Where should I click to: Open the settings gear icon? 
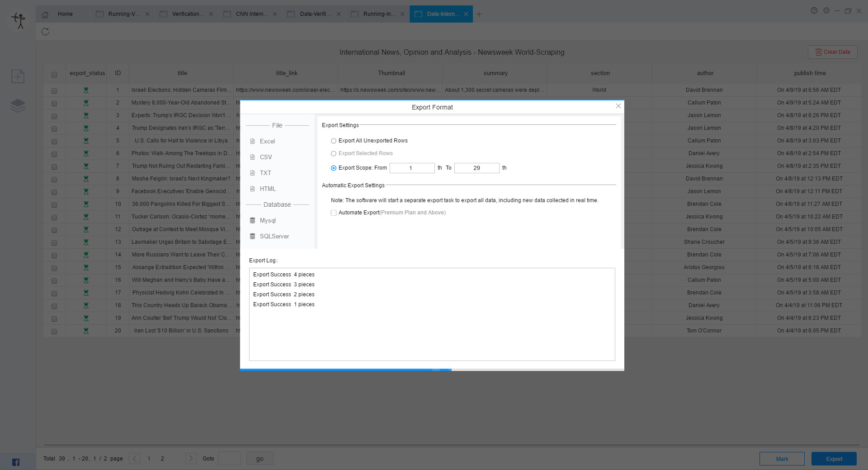[x=826, y=10]
